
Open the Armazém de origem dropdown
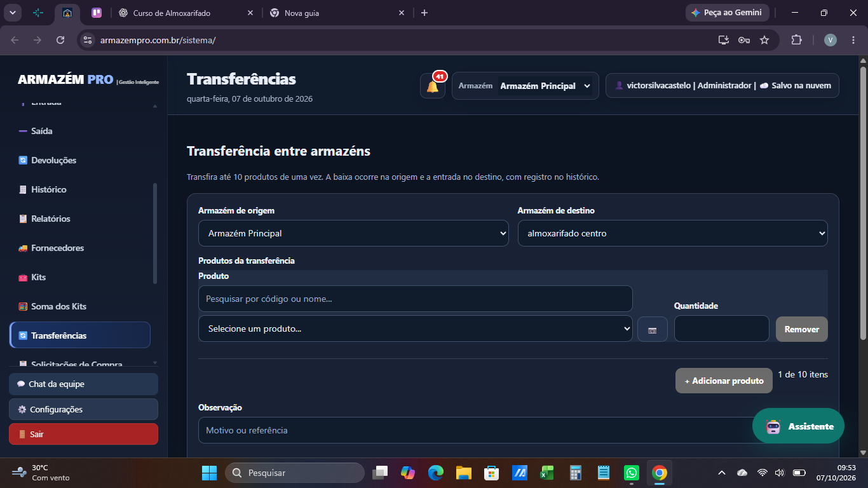pos(353,233)
